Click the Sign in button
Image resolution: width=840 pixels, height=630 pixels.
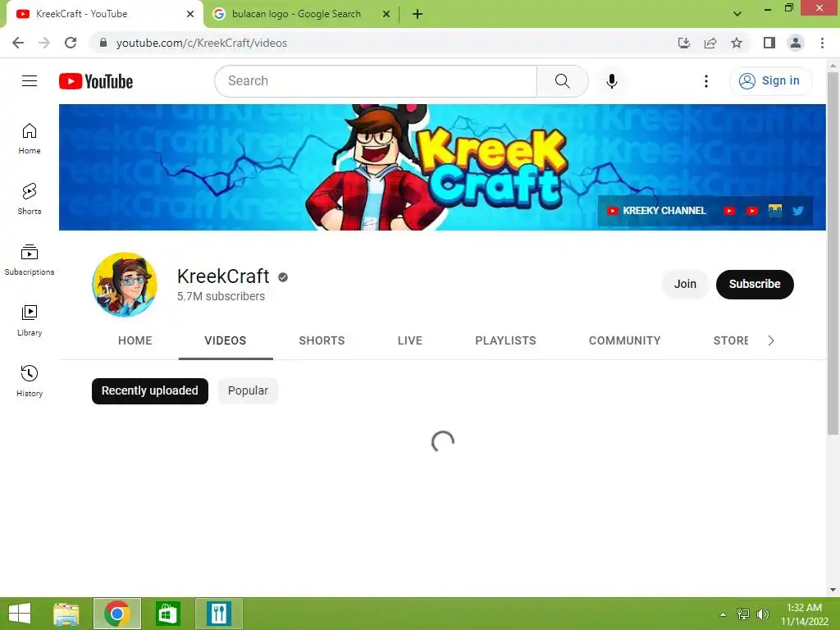(770, 81)
